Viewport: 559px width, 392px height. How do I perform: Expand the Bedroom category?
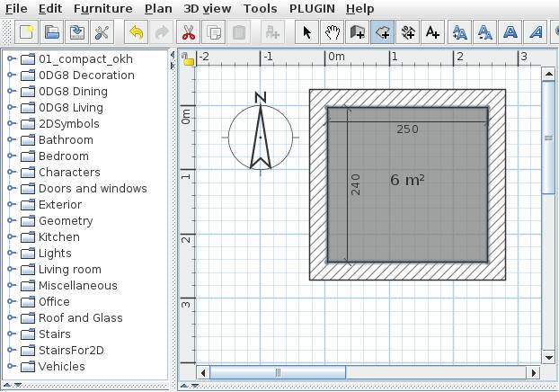click(12, 156)
